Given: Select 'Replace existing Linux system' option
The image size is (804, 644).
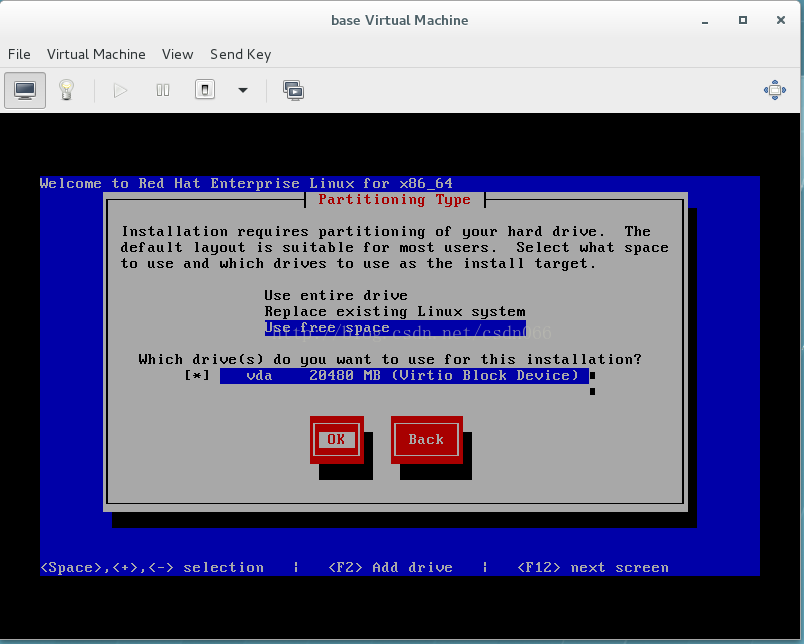Looking at the screenshot, I should click(x=395, y=312).
